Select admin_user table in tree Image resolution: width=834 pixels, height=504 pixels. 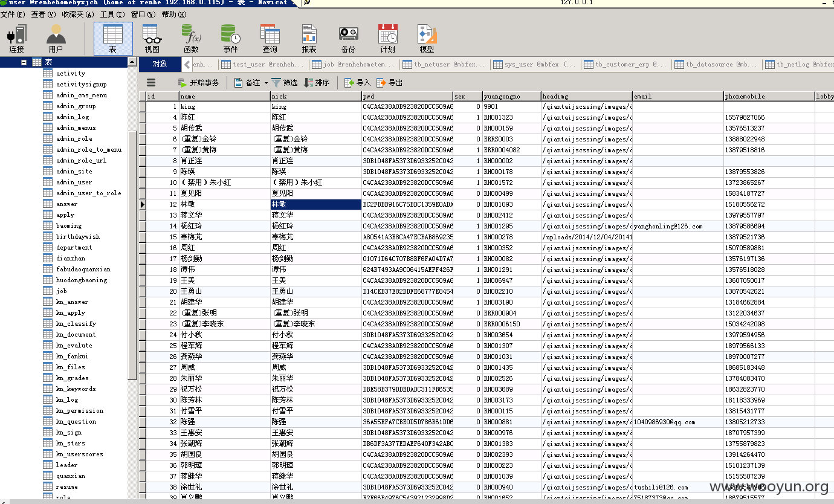74,182
